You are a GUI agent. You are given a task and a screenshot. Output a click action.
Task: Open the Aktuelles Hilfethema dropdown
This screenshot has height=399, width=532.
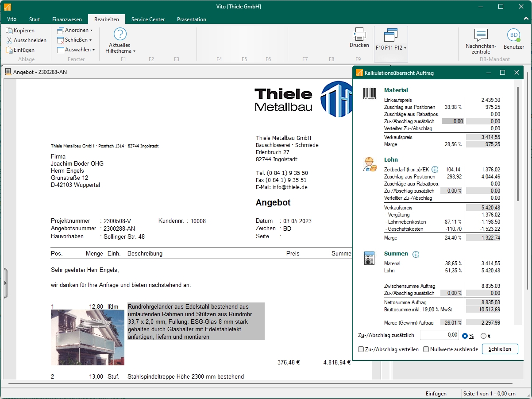[120, 48]
